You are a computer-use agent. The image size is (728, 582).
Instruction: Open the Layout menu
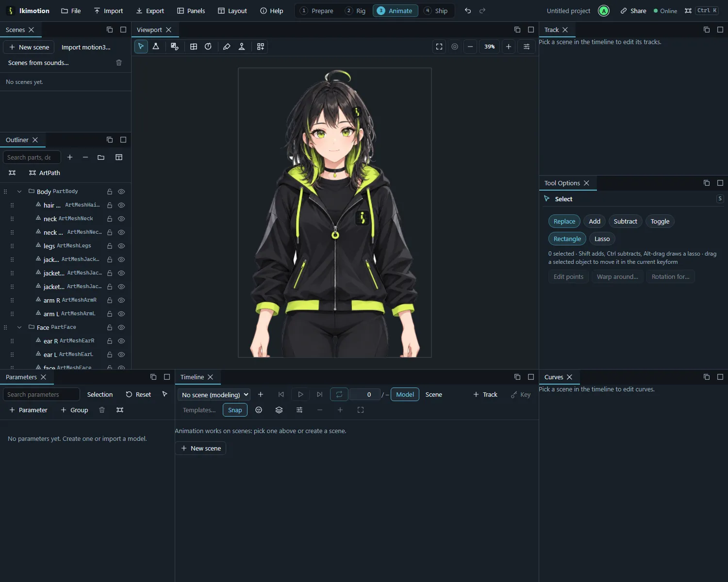(232, 11)
